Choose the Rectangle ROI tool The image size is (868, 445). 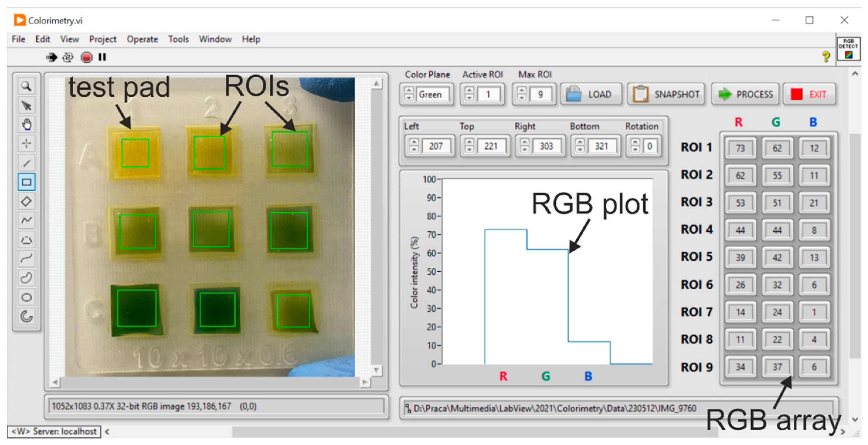click(26, 182)
